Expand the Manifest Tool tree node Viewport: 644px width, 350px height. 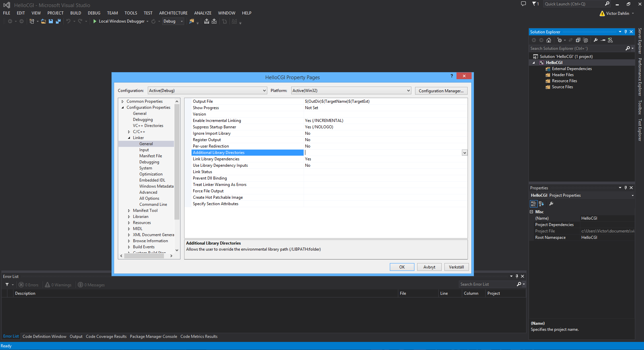(x=129, y=211)
